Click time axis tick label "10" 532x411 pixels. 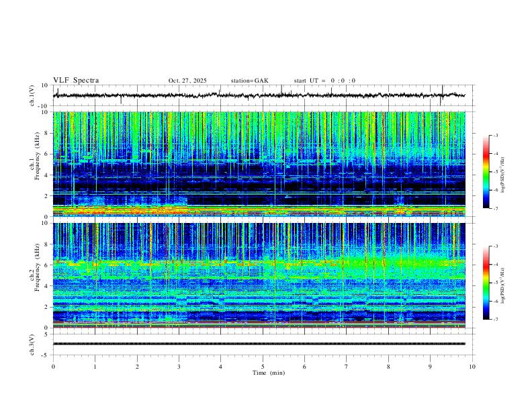coord(472,367)
